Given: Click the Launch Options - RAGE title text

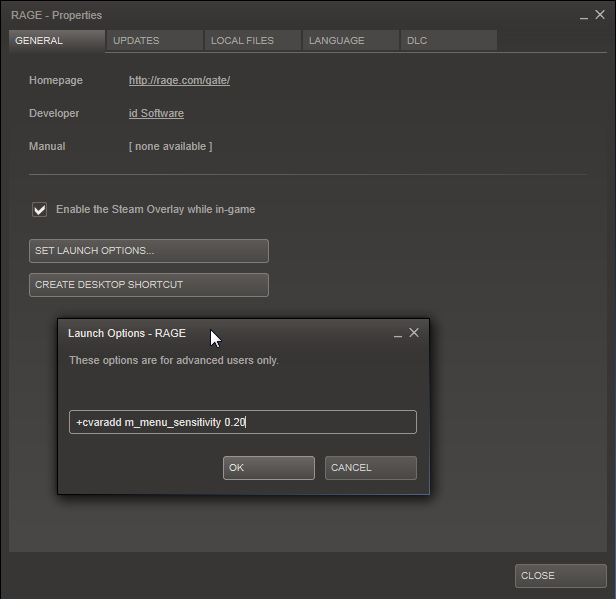Looking at the screenshot, I should (x=127, y=333).
